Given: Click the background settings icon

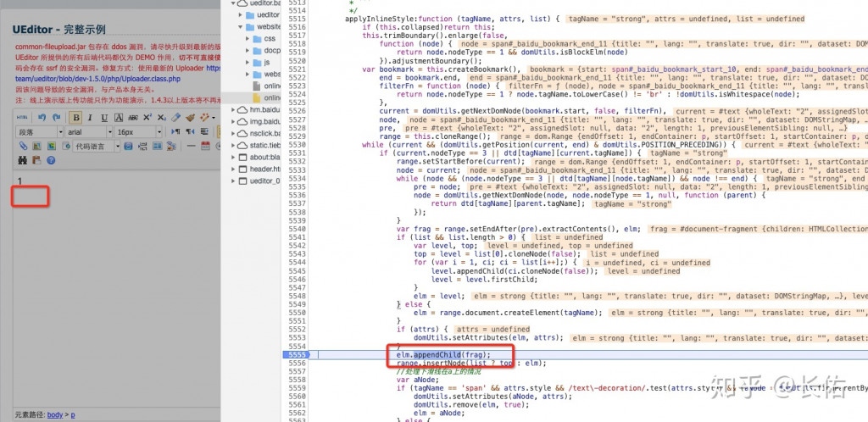Looking at the screenshot, I should (171, 146).
